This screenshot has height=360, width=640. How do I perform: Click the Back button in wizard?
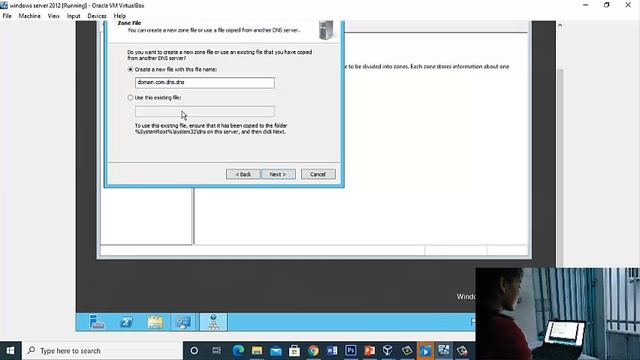click(x=243, y=174)
